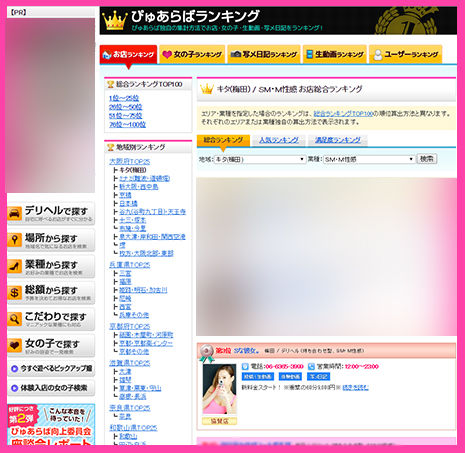Select the 総合ランキング sub-tab
Viewport: 465px width, 453px height.
click(x=223, y=140)
